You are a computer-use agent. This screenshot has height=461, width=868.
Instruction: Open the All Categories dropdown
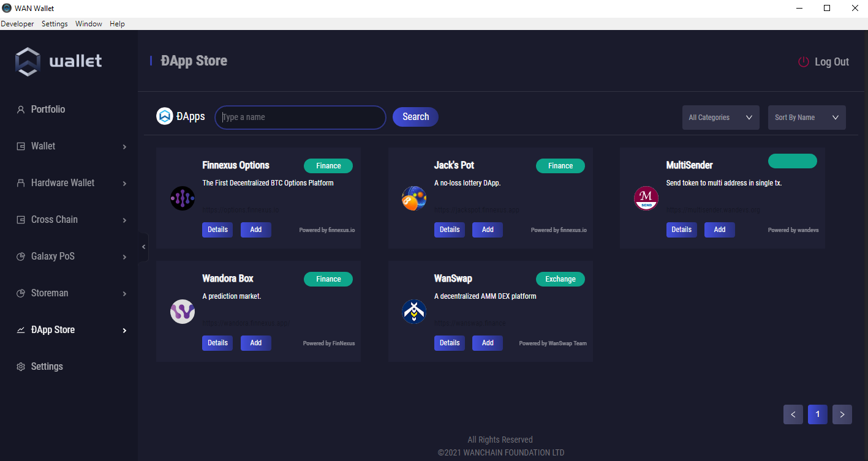(x=721, y=118)
